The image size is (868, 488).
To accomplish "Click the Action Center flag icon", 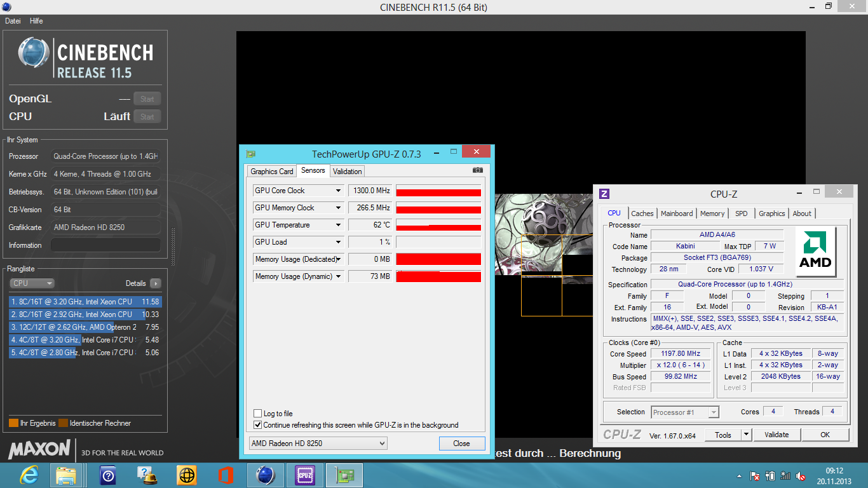I will (x=755, y=476).
